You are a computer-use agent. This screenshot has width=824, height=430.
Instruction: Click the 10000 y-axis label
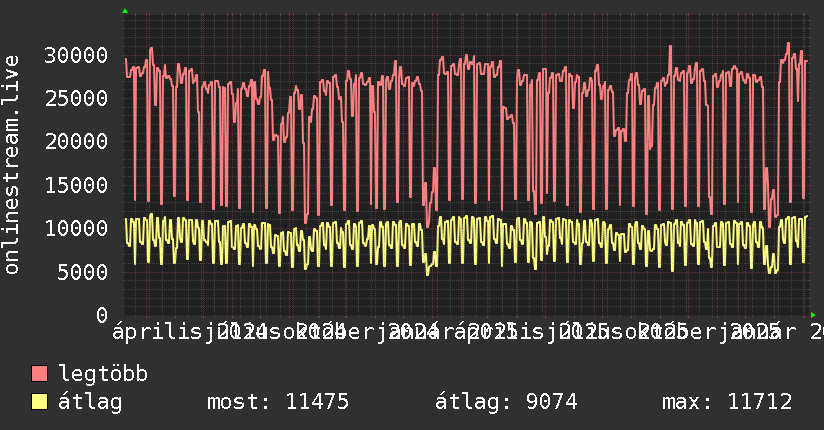[76, 228]
